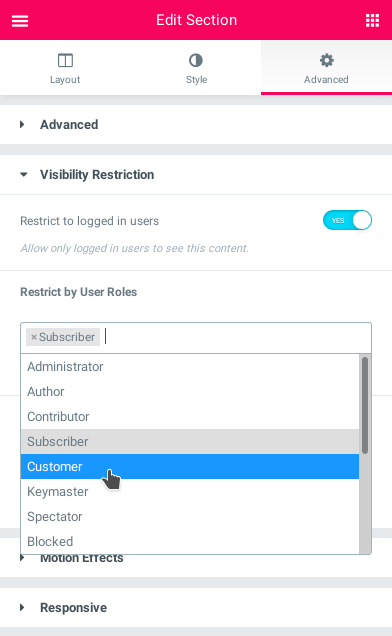Screen dimensions: 392x636
Task: Click the Layout columns icon
Action: (x=65, y=60)
